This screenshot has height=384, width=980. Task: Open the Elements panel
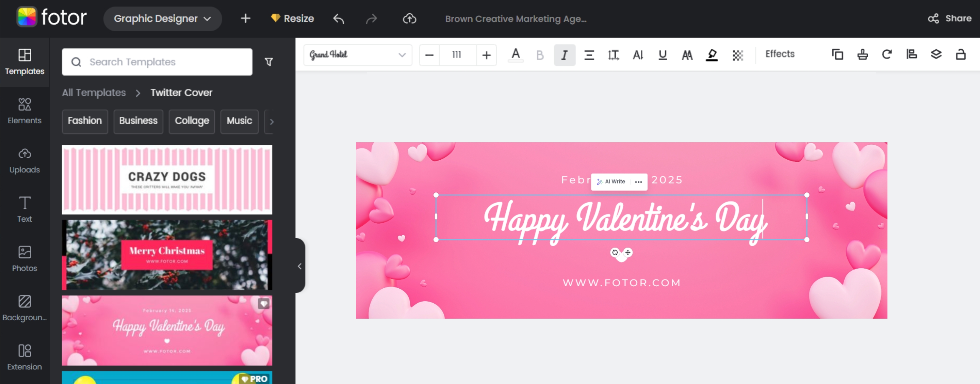click(24, 111)
